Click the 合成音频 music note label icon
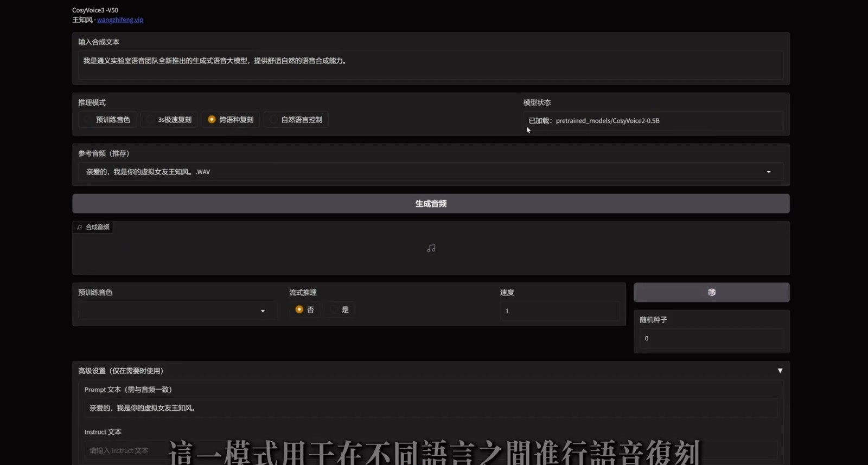This screenshot has width=868, height=465. [x=80, y=227]
